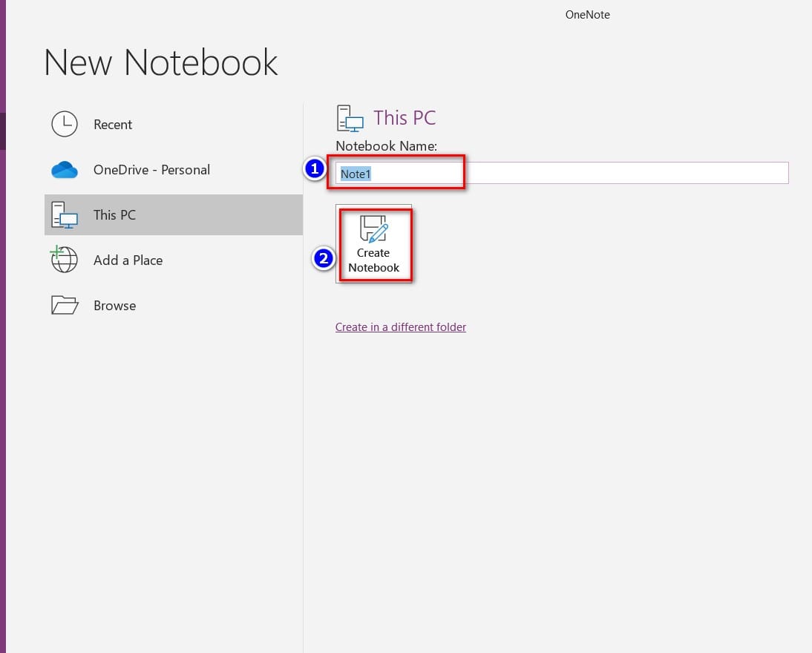Select OneDrive - Personal as the location
Screen dimensions: 812x653
point(151,170)
